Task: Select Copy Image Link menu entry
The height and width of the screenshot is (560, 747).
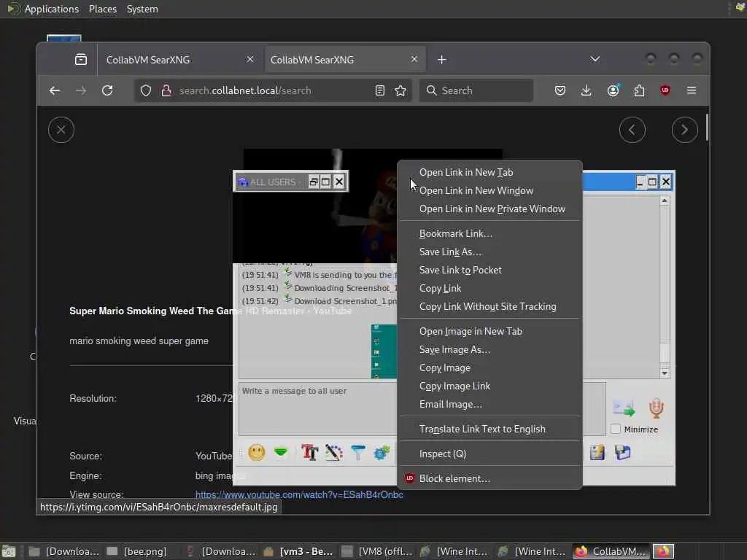Action: point(489,386)
